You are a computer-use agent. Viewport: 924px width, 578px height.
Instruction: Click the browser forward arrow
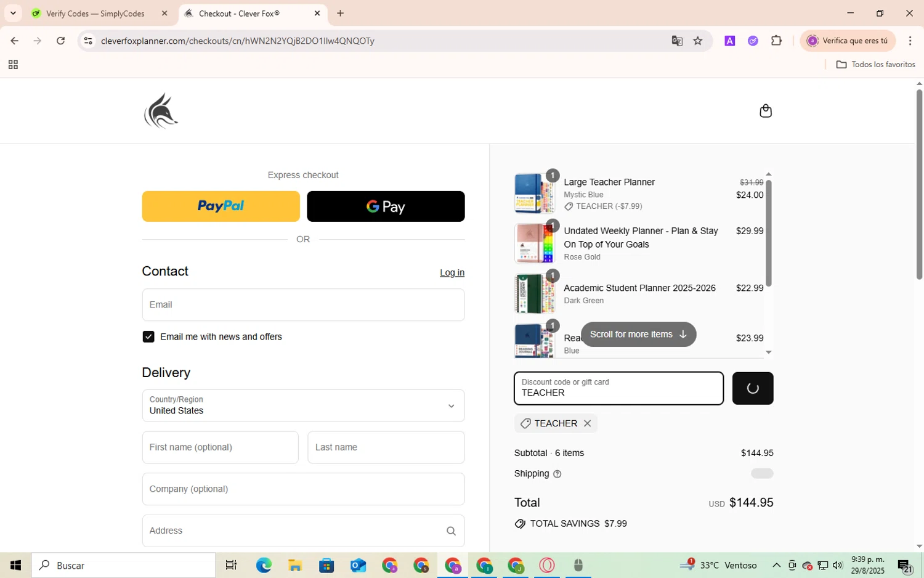(x=38, y=41)
